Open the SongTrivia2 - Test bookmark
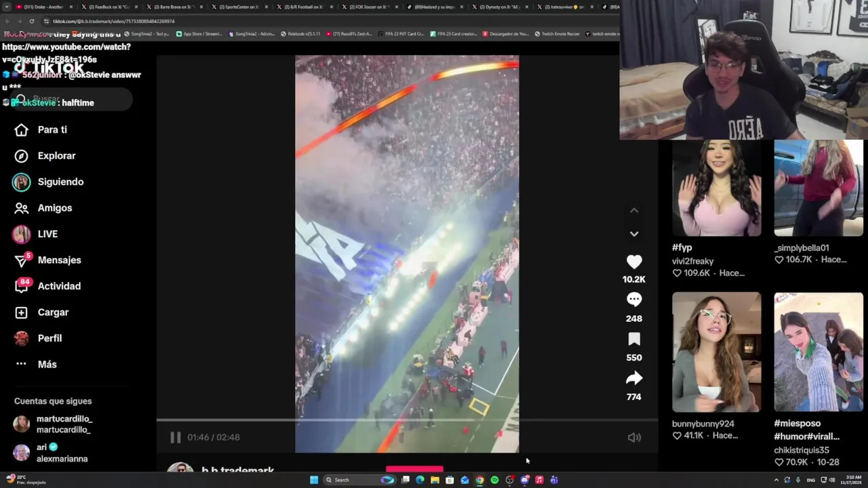 [146, 34]
